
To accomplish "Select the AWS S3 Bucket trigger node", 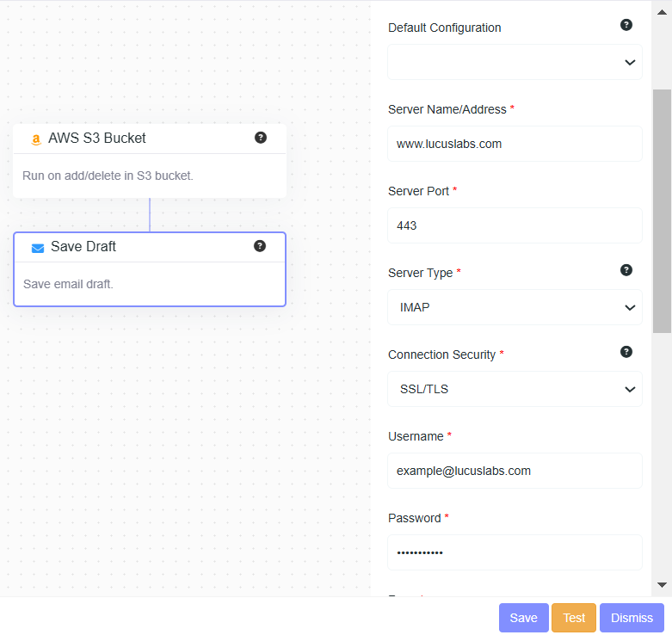I will (x=150, y=176).
